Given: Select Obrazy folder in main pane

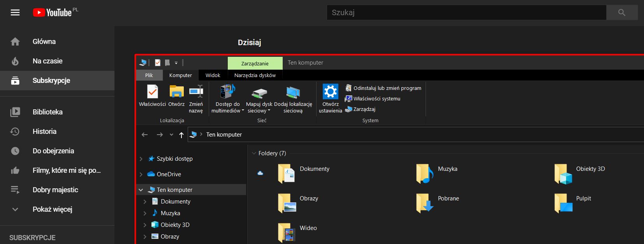Looking at the screenshot, I should coord(298,203).
